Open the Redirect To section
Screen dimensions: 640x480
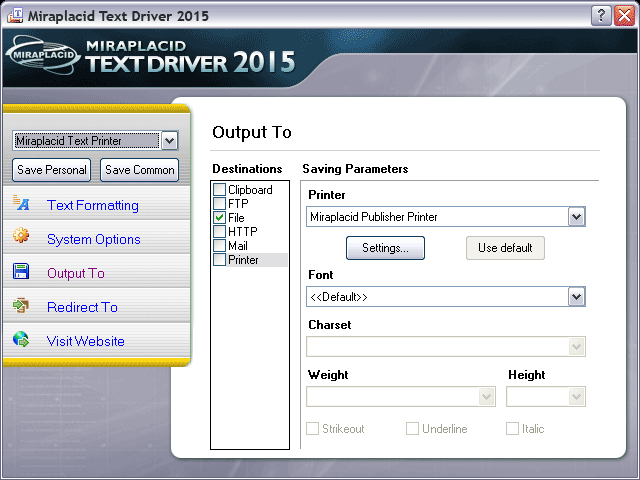(82, 307)
